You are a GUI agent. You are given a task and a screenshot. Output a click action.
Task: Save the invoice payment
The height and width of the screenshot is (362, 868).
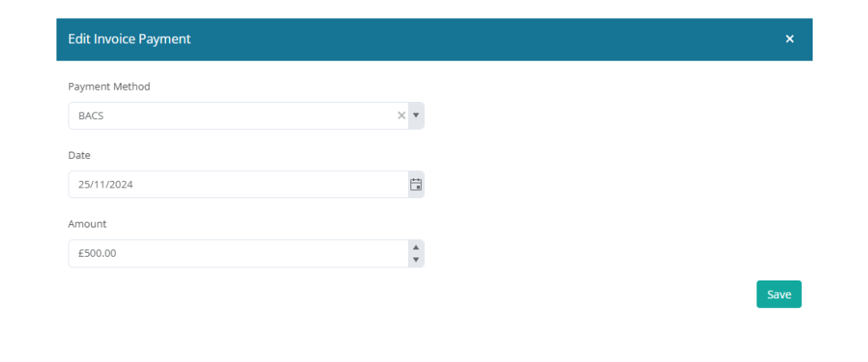click(x=779, y=294)
